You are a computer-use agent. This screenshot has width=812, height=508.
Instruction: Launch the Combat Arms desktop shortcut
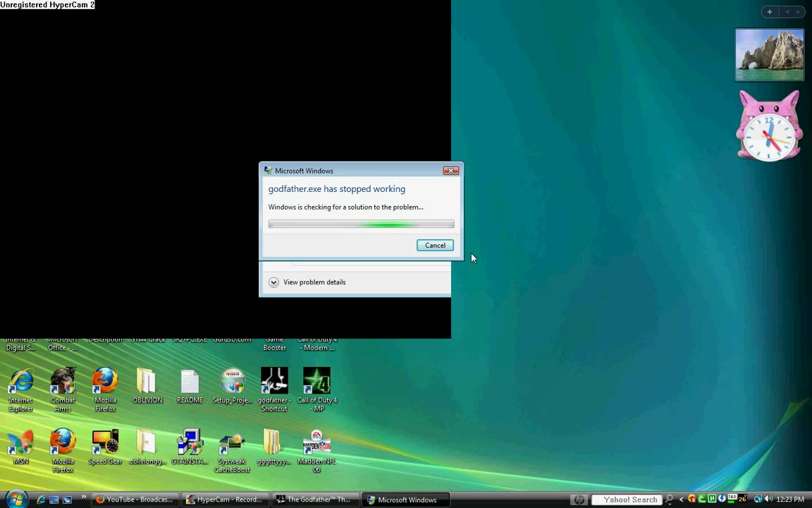(63, 389)
